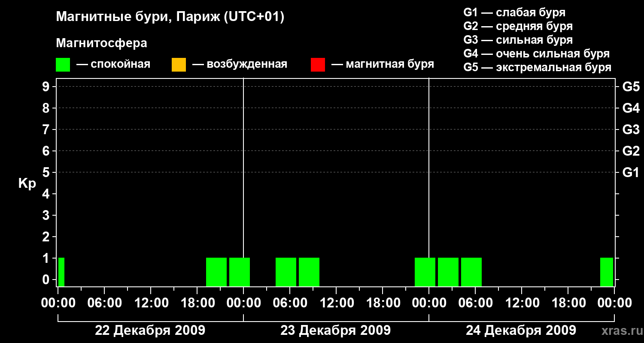Click the 'Магнитосфера' heading
The image size is (644, 343).
tap(101, 43)
